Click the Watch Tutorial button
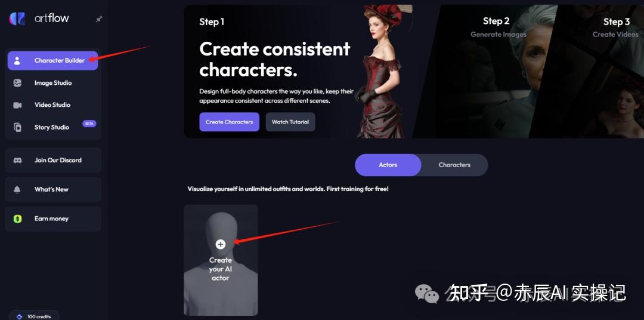The image size is (644, 320). pyautogui.click(x=290, y=122)
